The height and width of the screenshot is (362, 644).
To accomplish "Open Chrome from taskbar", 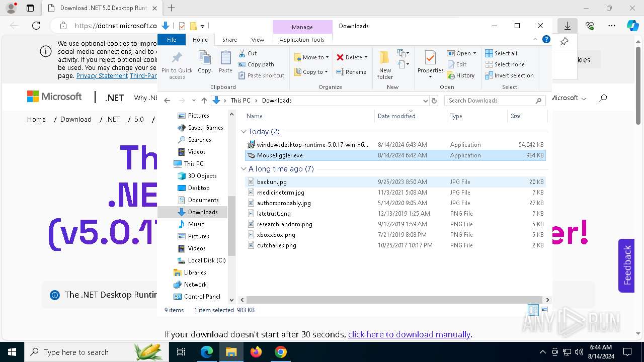I will (281, 352).
